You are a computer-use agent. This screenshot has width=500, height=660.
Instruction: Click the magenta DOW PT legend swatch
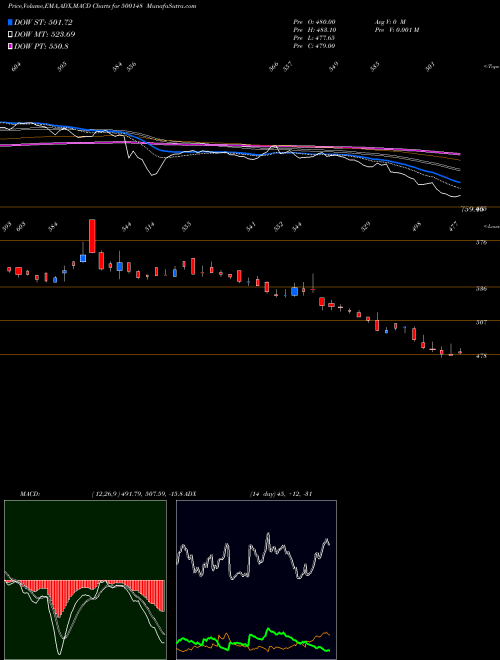coord(10,46)
